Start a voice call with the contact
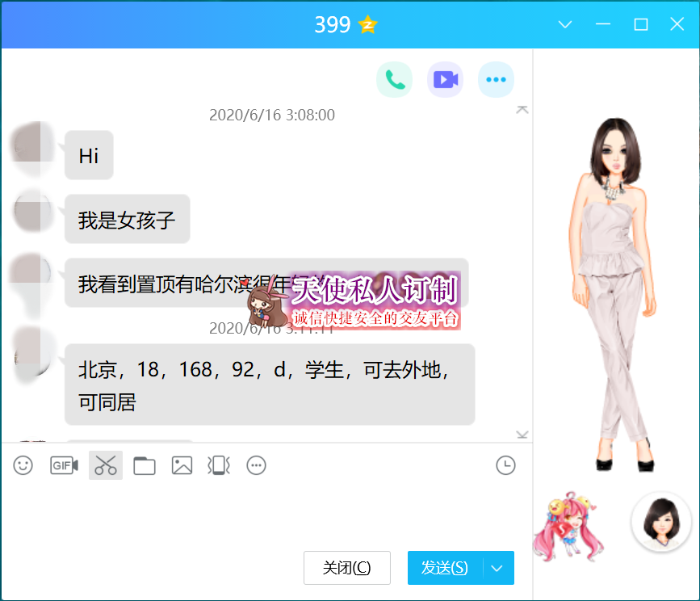This screenshot has width=700, height=601. click(394, 79)
